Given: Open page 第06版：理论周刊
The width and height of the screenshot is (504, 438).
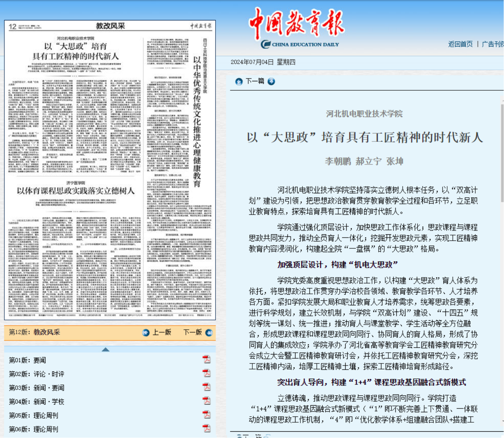Looking at the screenshot, I should point(33,429).
